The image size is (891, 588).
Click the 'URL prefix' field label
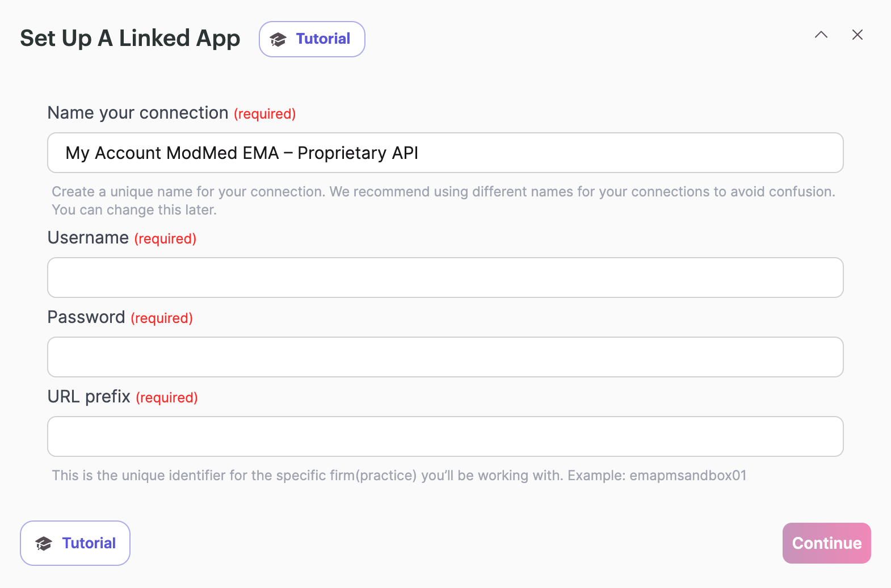[89, 396]
